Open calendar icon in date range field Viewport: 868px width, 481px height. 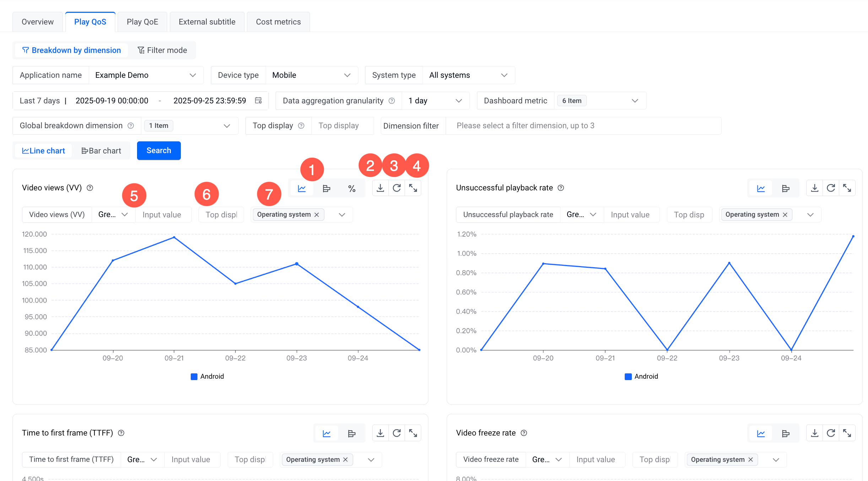pos(259,101)
